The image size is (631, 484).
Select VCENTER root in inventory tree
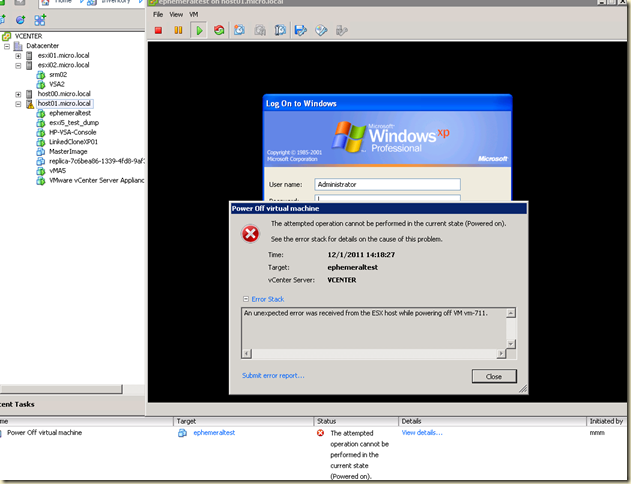pyautogui.click(x=28, y=36)
